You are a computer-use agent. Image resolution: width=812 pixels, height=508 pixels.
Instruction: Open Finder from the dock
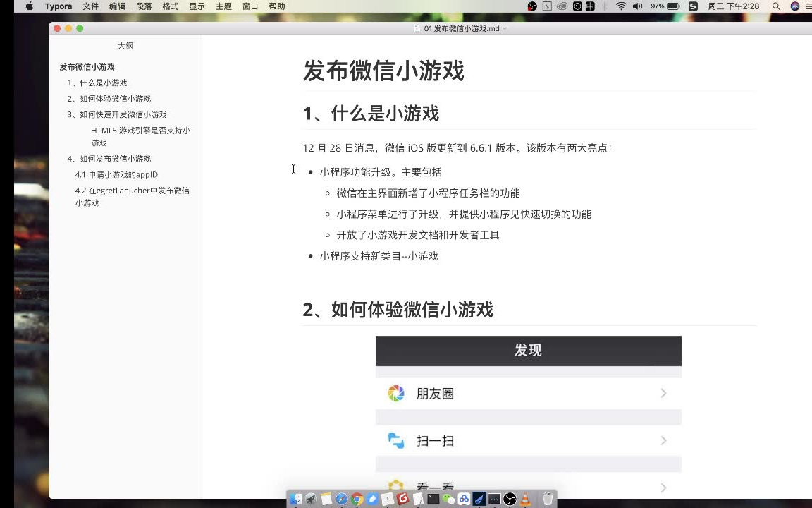coord(295,499)
